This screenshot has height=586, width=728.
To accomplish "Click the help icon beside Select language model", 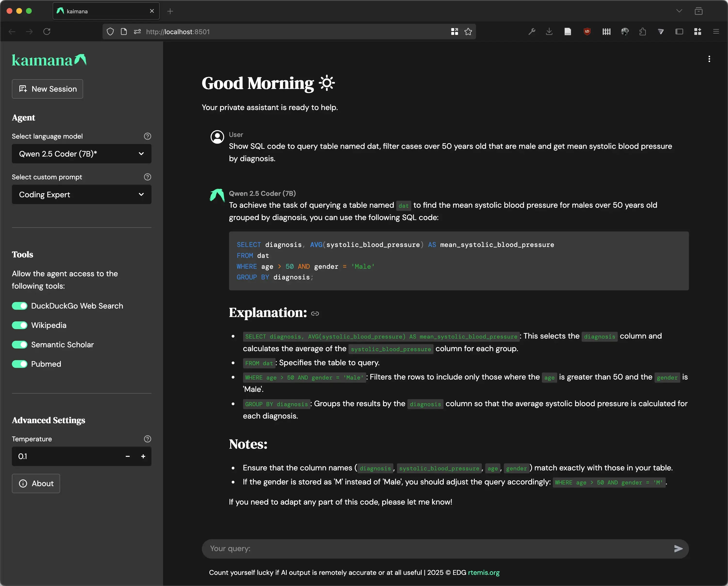I will 147,136.
